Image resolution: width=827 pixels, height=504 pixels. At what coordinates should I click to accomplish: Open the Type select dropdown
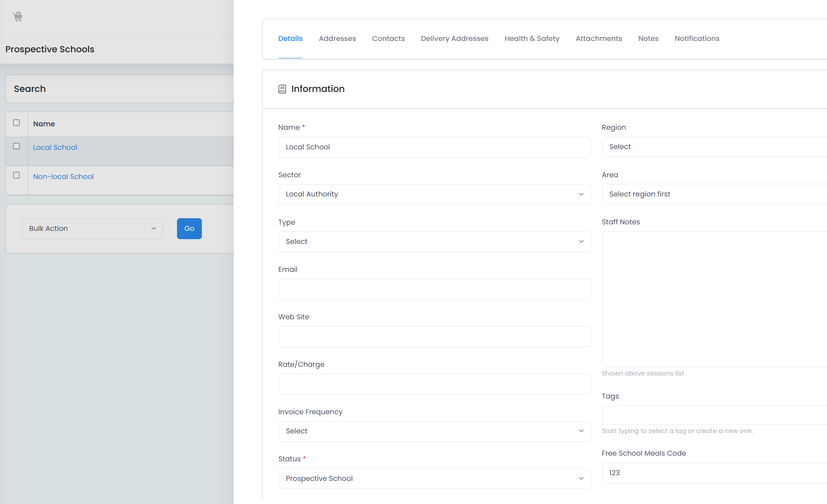[435, 242]
